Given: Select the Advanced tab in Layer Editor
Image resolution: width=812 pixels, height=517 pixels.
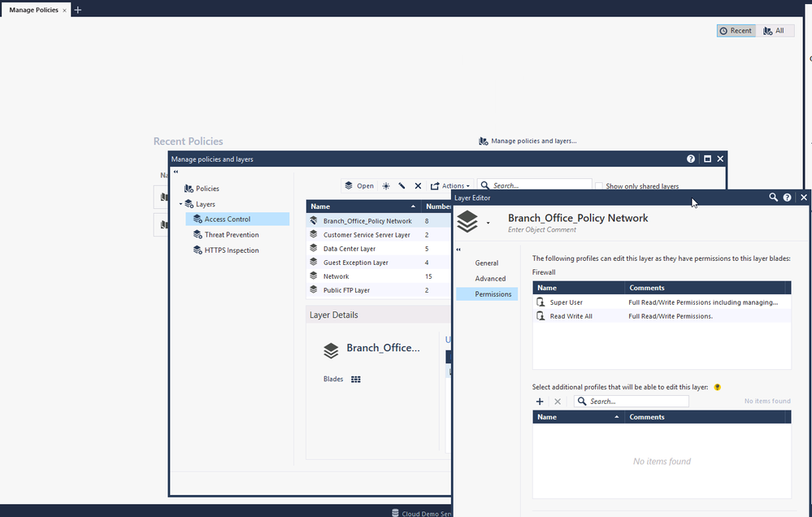Looking at the screenshot, I should coord(490,279).
